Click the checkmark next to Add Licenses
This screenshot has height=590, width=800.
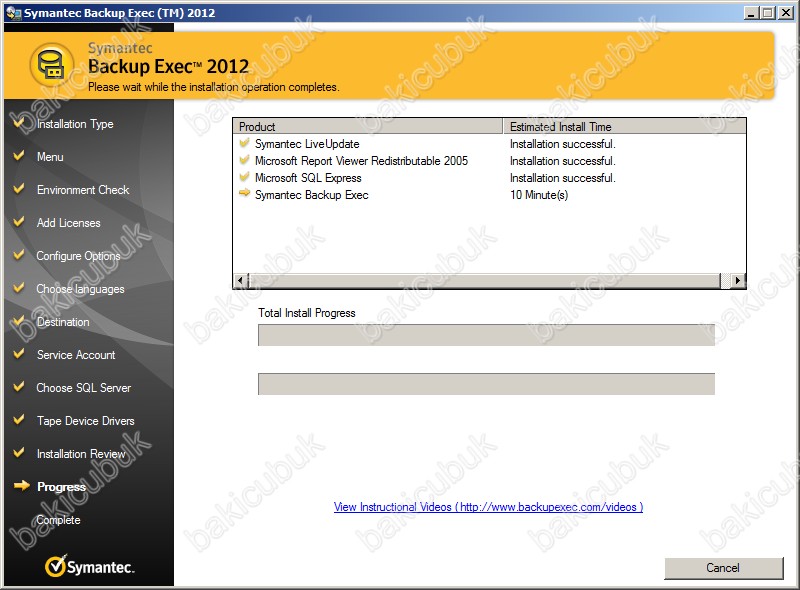tap(19, 222)
